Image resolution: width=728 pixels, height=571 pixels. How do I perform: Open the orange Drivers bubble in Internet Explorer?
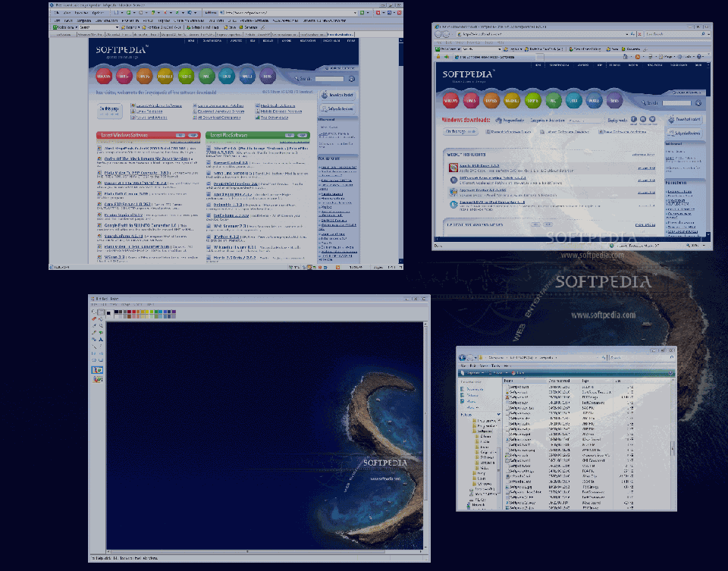[x=491, y=100]
